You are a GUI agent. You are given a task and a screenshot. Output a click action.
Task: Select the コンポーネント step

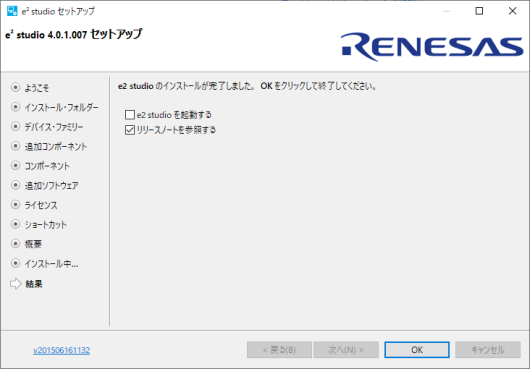[x=47, y=166]
